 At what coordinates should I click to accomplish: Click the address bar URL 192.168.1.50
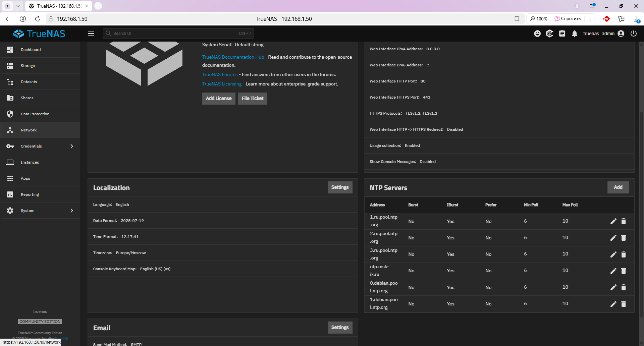[72, 19]
